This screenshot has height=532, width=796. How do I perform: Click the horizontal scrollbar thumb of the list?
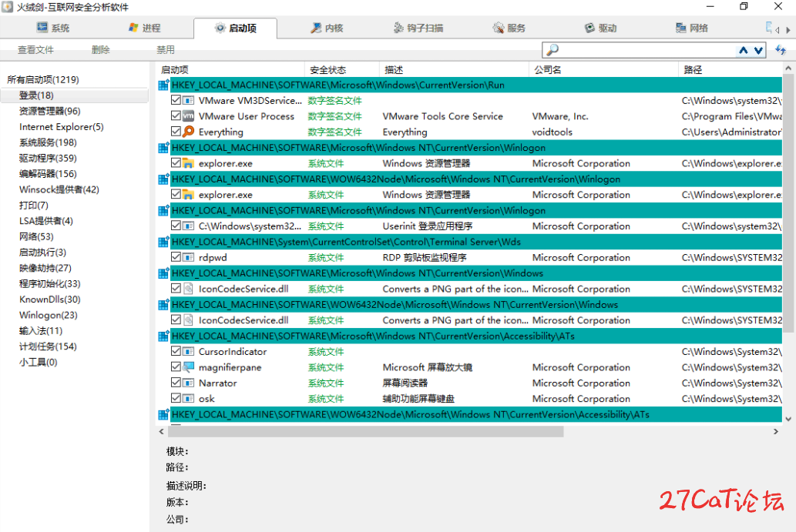click(x=365, y=432)
